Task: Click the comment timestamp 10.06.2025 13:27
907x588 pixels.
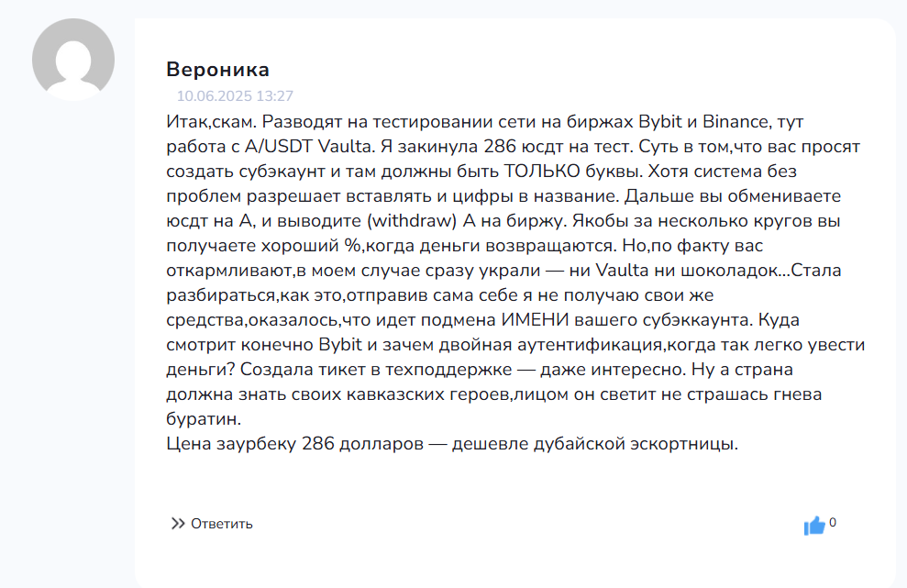Action: tap(235, 95)
